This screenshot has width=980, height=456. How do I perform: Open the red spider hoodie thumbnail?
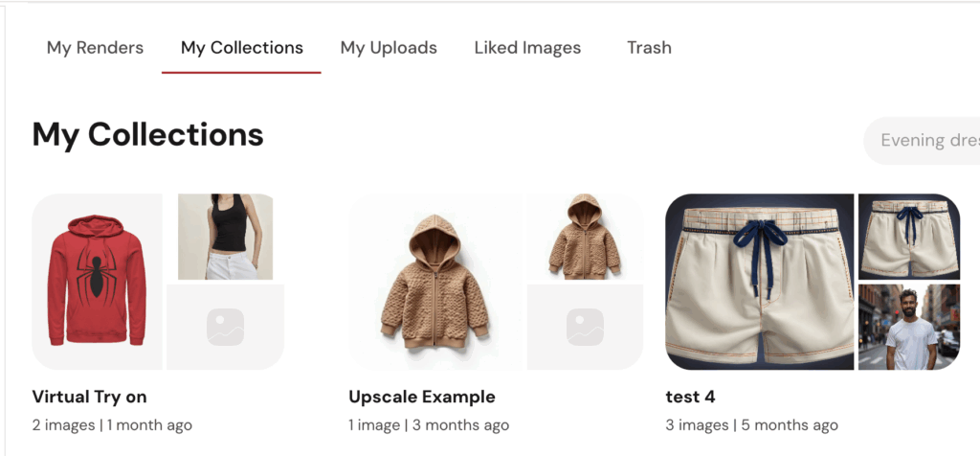[97, 282]
